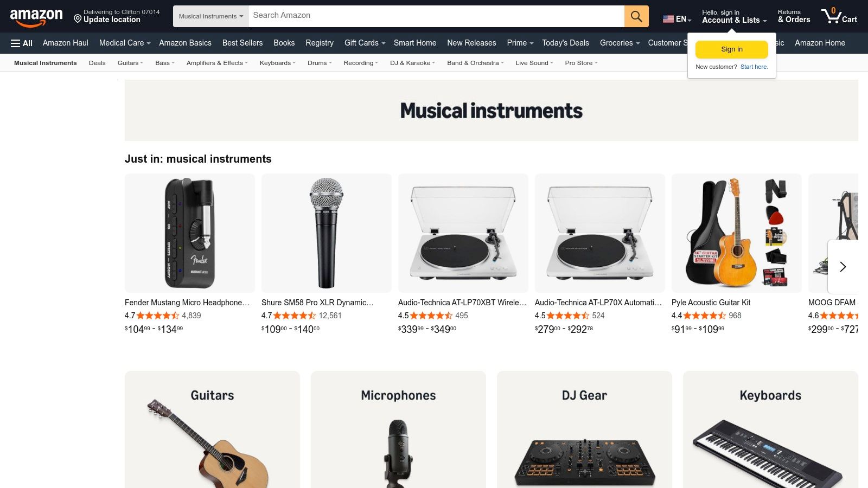Click the hamburger All menu icon
The image size is (868, 488).
click(16, 43)
